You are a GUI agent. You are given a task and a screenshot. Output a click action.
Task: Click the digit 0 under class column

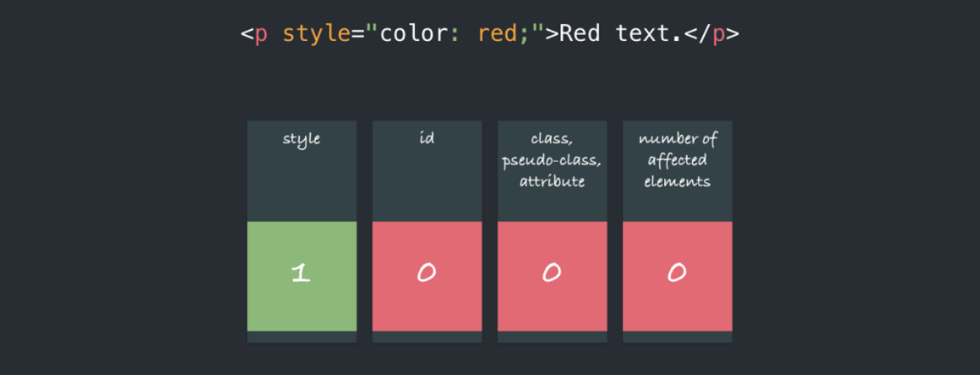pos(551,273)
